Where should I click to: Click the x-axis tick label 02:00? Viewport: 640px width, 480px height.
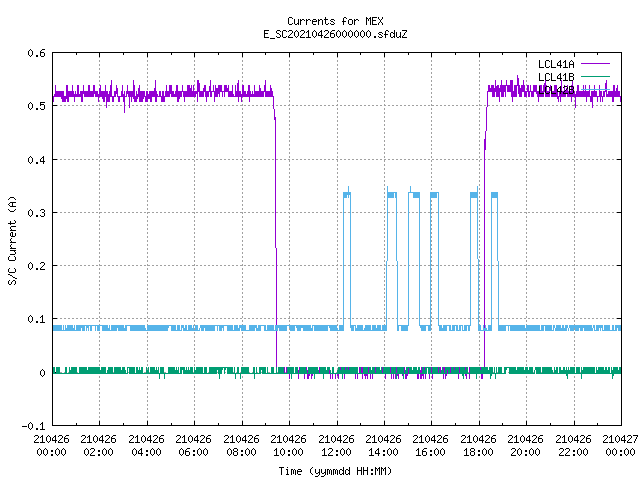(x=98, y=452)
